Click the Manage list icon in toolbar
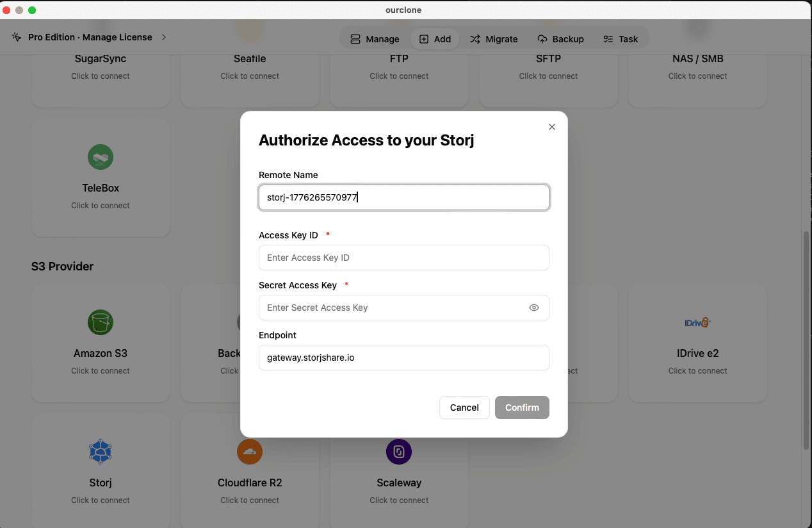The image size is (812, 528). (355, 38)
